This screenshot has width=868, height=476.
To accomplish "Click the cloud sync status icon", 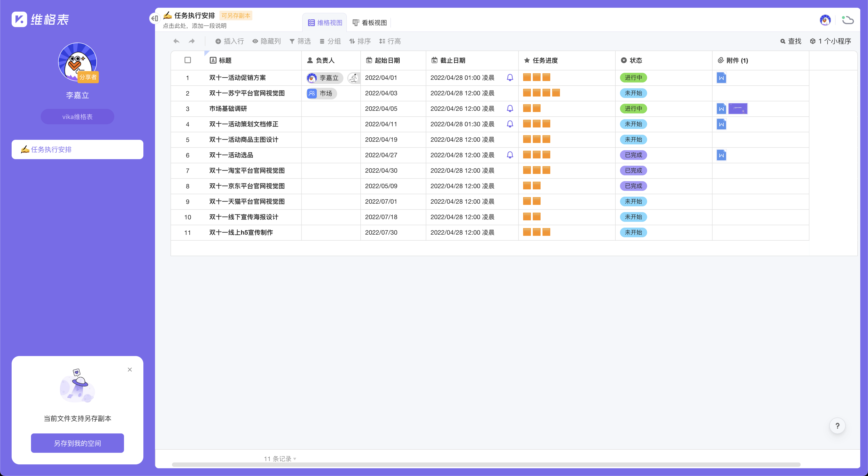I will (x=848, y=20).
